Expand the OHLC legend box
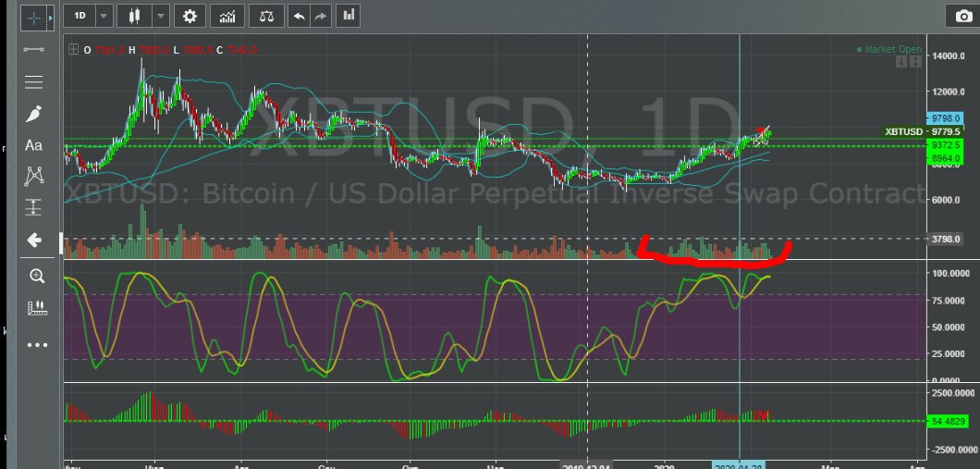Viewport: 980px width, 469px height. click(74, 49)
